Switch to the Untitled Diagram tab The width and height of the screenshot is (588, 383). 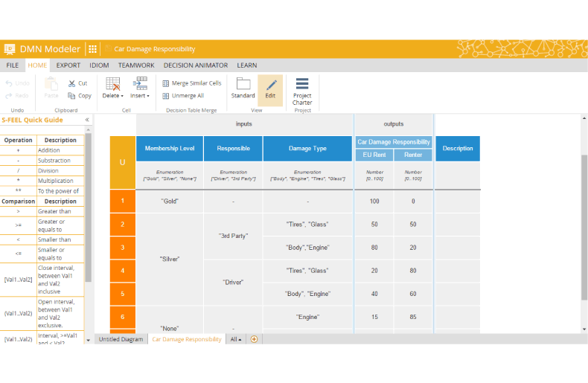[121, 339]
